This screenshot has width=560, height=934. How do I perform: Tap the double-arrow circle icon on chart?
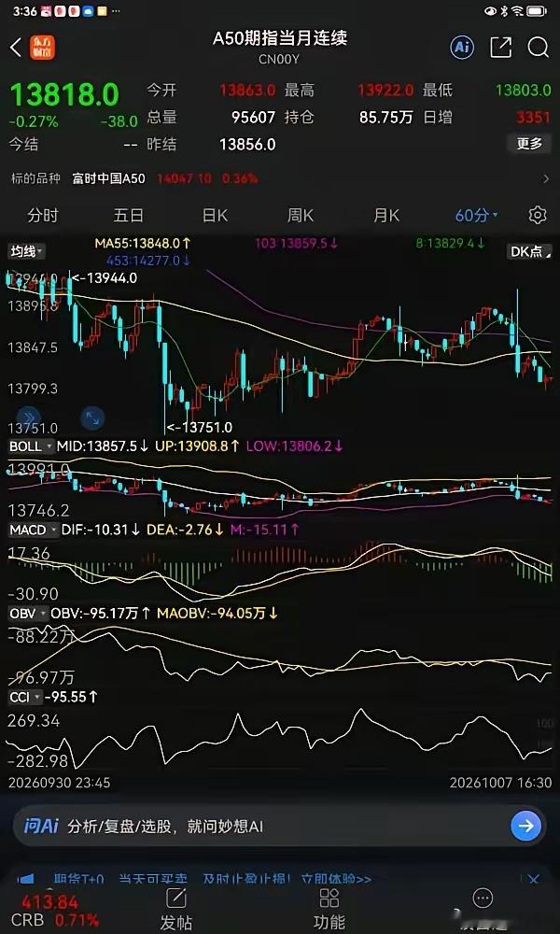point(29,418)
